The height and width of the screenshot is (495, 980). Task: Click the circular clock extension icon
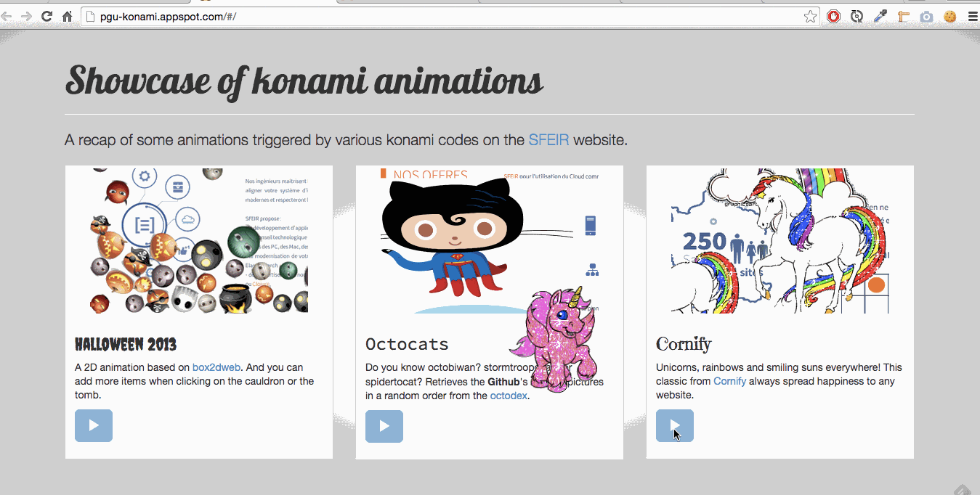click(857, 16)
